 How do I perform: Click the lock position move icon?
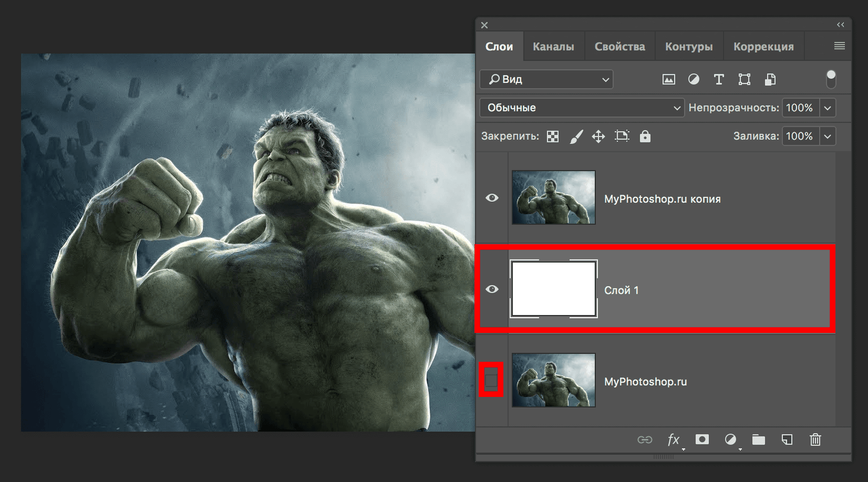coord(598,136)
